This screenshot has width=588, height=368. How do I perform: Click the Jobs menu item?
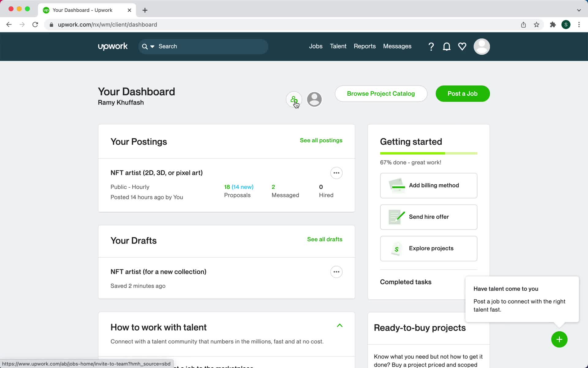(x=316, y=46)
